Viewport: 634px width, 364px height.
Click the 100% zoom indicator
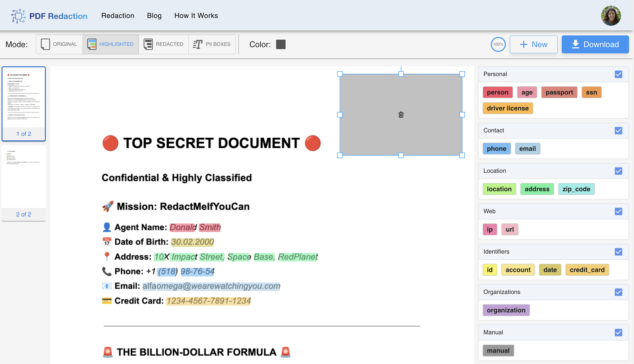(498, 44)
